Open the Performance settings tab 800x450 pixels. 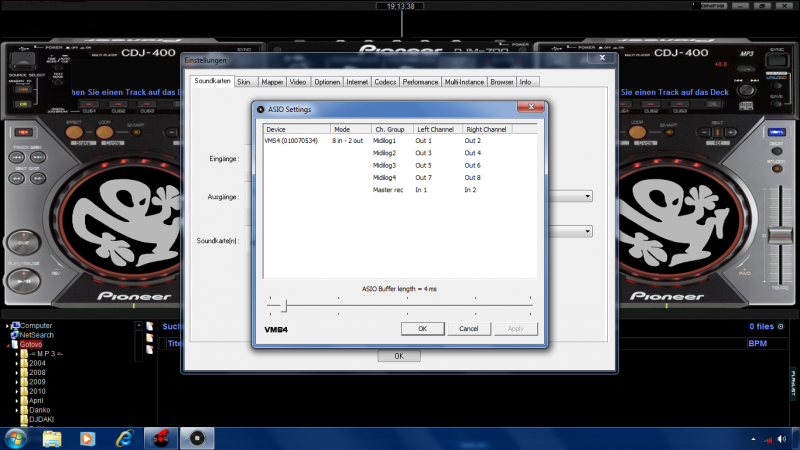click(x=420, y=81)
